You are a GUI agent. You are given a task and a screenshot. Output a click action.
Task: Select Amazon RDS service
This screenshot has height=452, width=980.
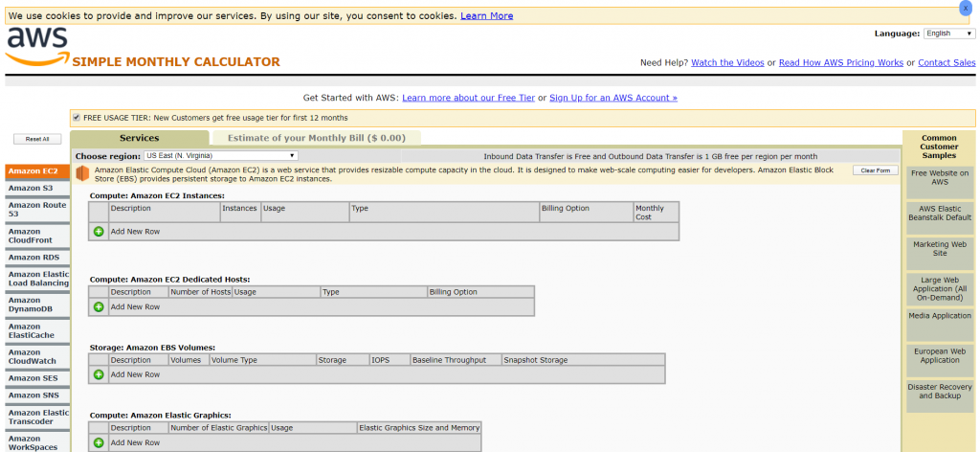click(x=37, y=257)
